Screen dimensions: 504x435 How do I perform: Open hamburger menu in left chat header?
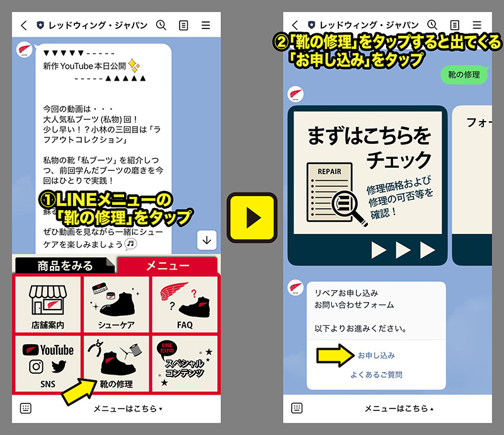tap(206, 26)
